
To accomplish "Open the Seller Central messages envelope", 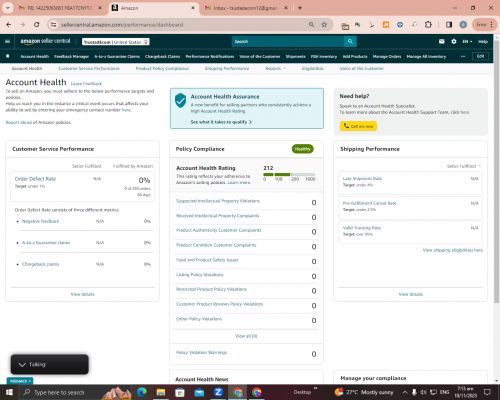I will (x=442, y=41).
